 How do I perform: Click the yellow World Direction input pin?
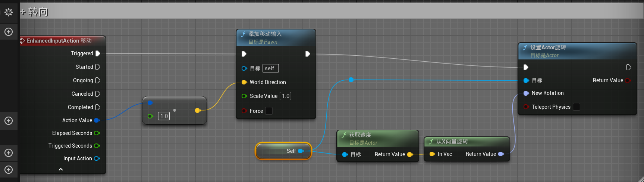[244, 82]
